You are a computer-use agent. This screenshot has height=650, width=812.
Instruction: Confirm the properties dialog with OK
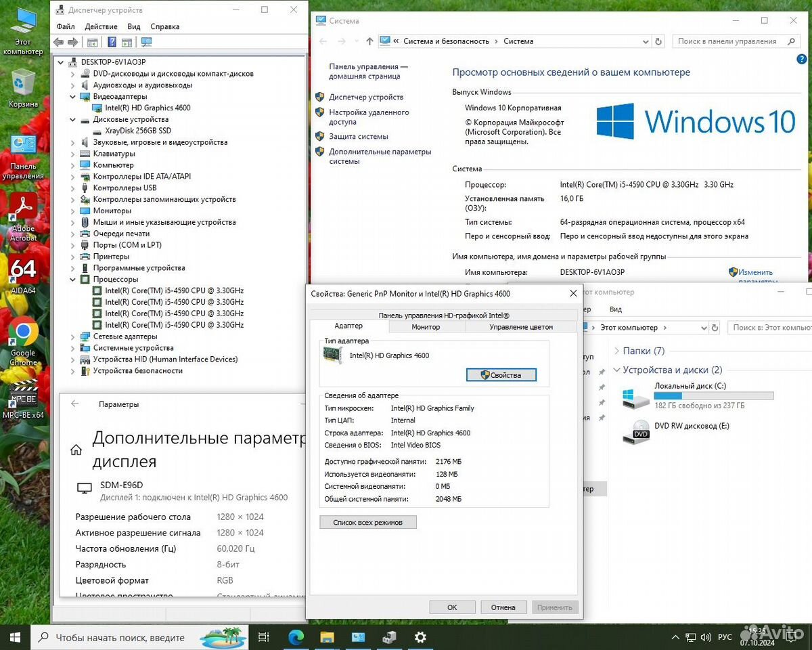452,607
